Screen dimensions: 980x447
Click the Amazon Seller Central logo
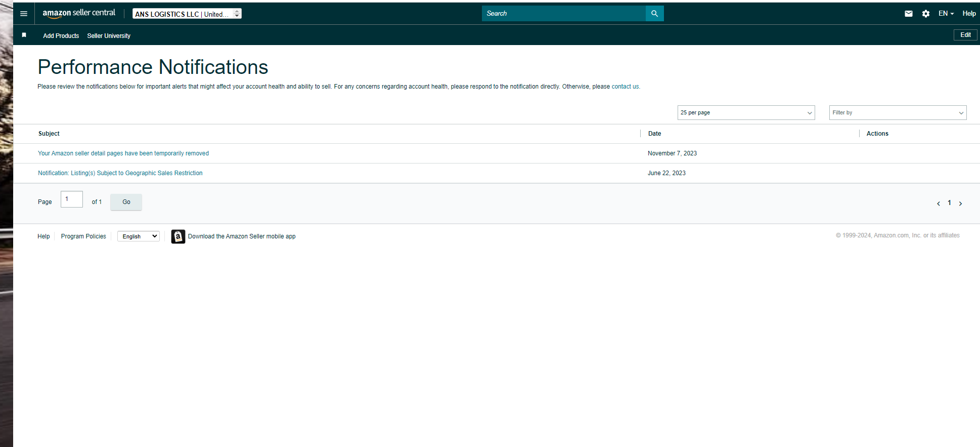click(x=79, y=14)
